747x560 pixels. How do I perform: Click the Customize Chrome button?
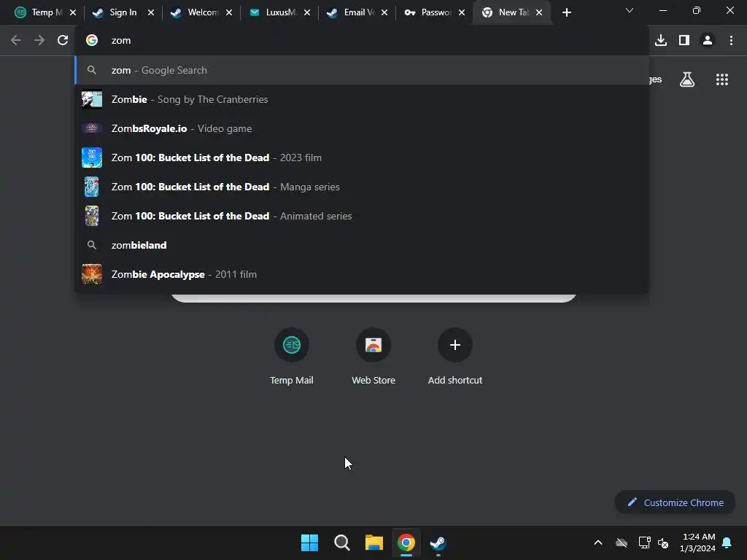click(x=675, y=502)
